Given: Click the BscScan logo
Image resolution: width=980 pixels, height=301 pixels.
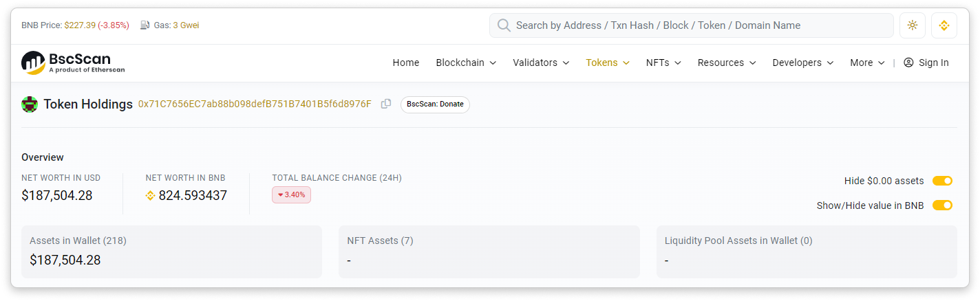Looking at the screenshot, I should coord(73,63).
